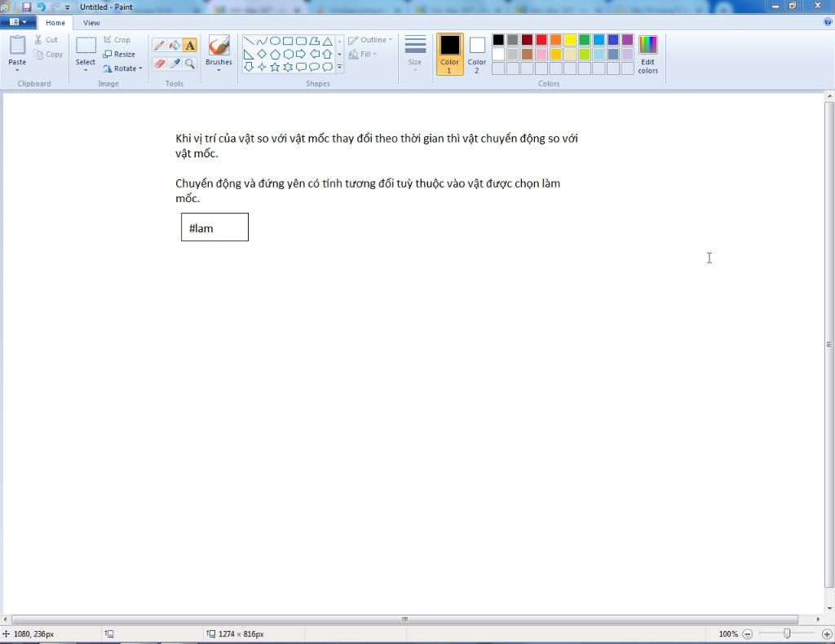Undo the last action
Viewport: 835px width, 644px height.
(x=41, y=7)
